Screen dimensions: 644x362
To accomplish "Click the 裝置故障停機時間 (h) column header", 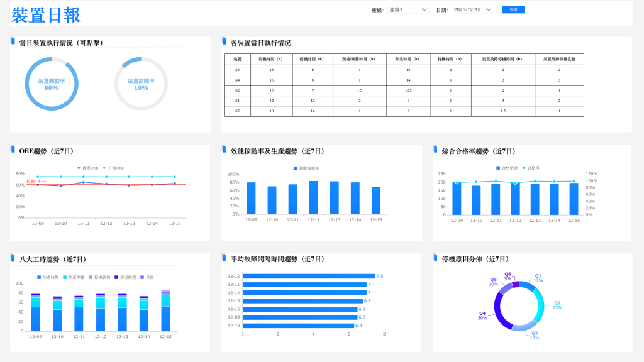I will [503, 59].
